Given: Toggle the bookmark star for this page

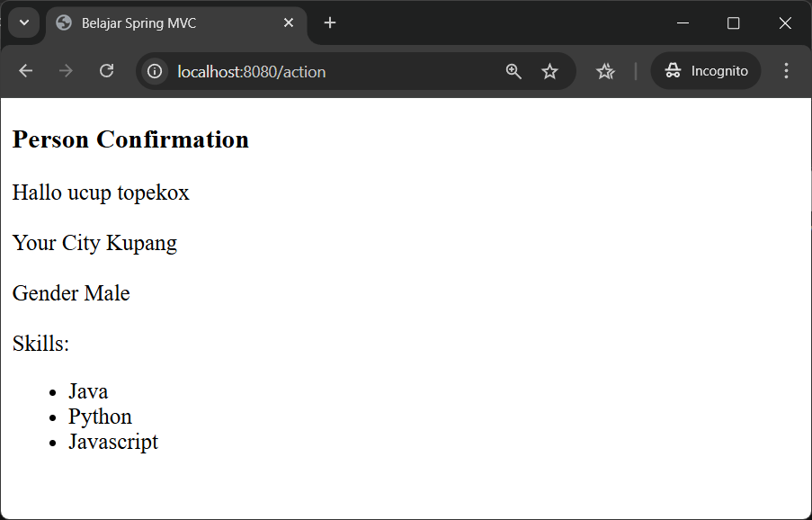Looking at the screenshot, I should pyautogui.click(x=549, y=70).
